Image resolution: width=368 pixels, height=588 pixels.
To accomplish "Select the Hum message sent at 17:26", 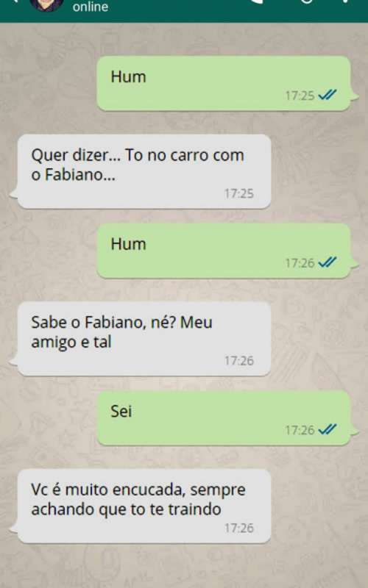I will [226, 251].
